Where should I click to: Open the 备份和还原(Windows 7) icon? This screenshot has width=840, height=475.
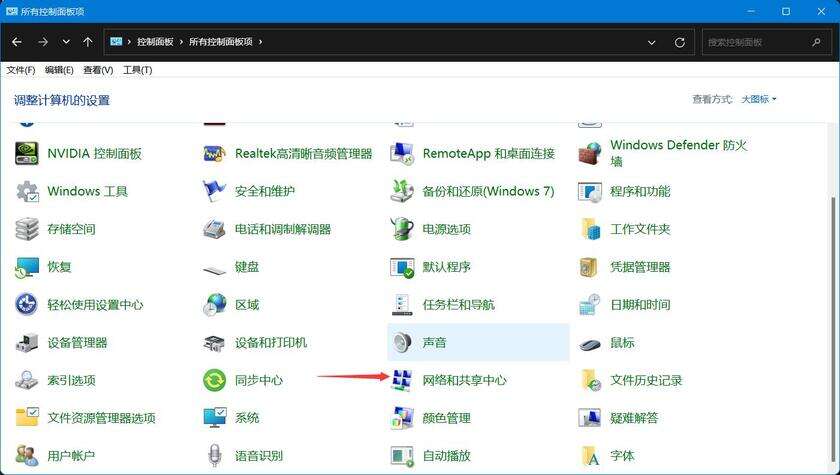click(402, 191)
